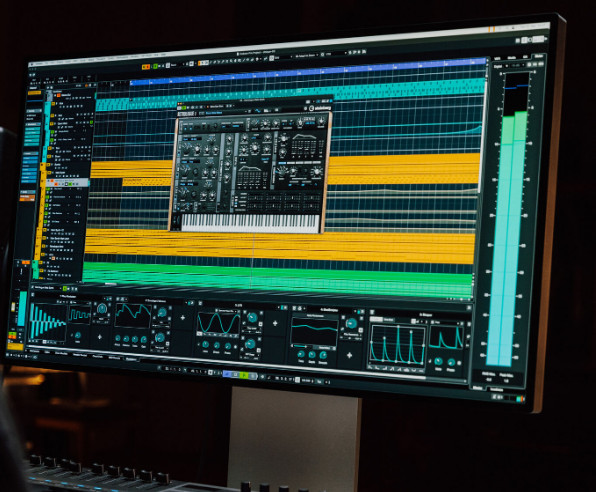This screenshot has width=596, height=492.
Task: Select the second tab above the Shaper editor
Action: 388,320
